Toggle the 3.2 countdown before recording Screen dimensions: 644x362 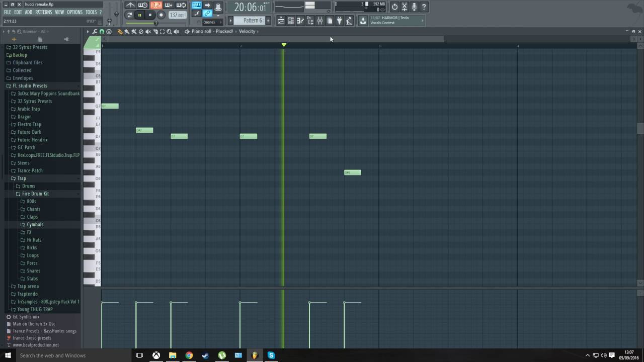pos(156,6)
